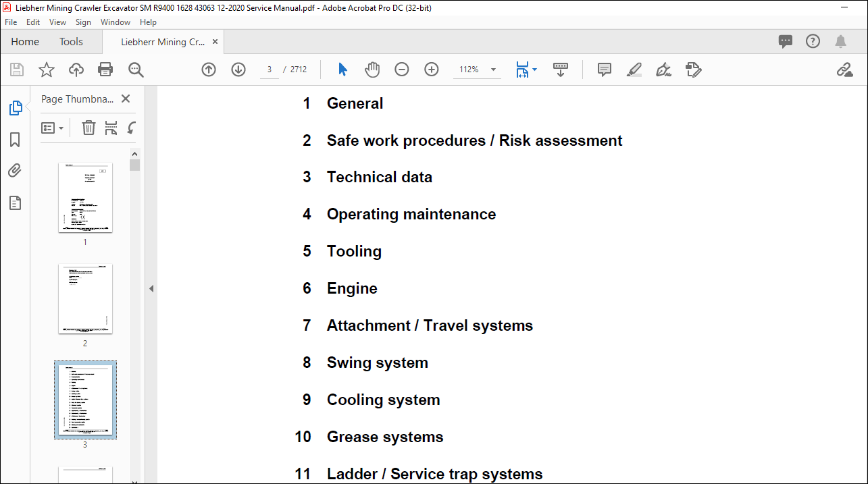Open thumbnail options dropdown menu
Image resolution: width=868 pixels, height=484 pixels.
(53, 128)
